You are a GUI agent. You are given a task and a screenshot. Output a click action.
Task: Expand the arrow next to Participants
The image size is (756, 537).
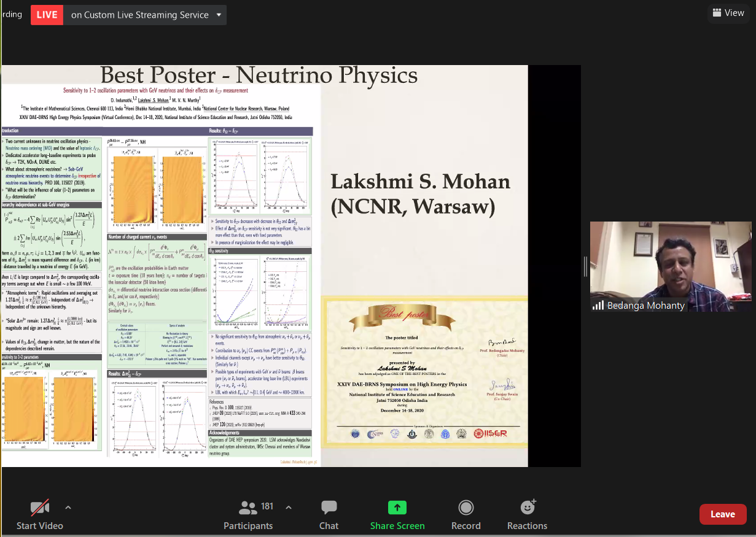point(289,508)
